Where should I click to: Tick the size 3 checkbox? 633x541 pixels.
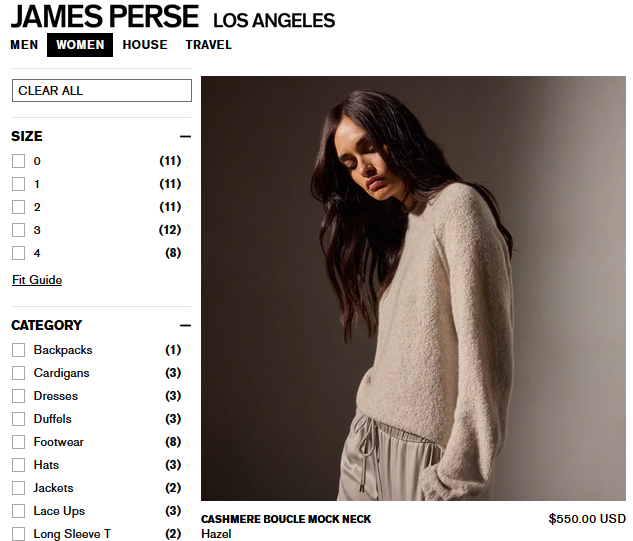(x=18, y=230)
